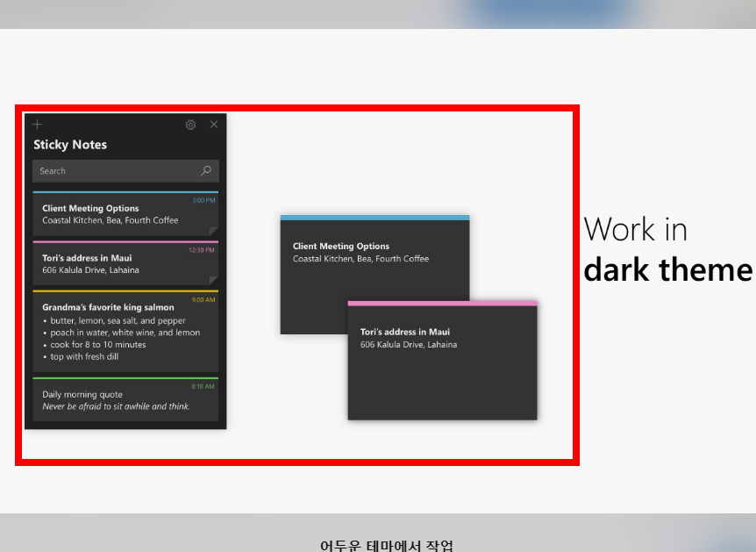Click the Sticky Notes title heading
Image resolution: width=756 pixels, height=552 pixels.
click(70, 145)
